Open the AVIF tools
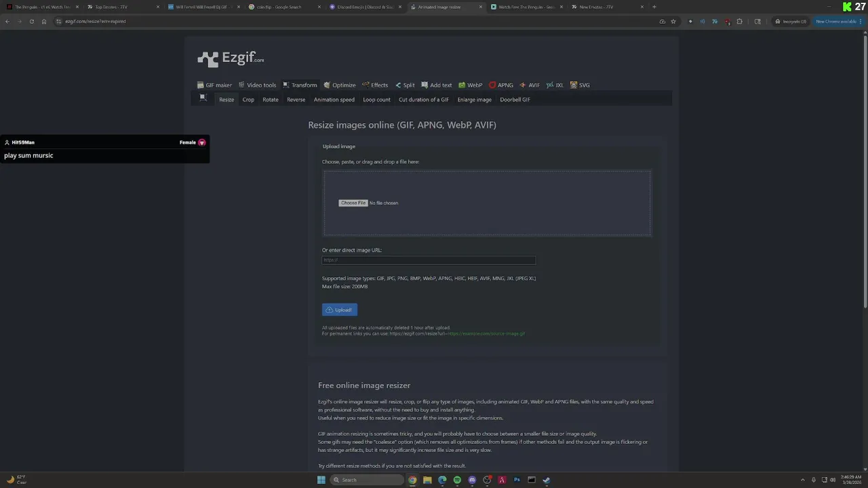868x488 pixels. click(x=530, y=85)
